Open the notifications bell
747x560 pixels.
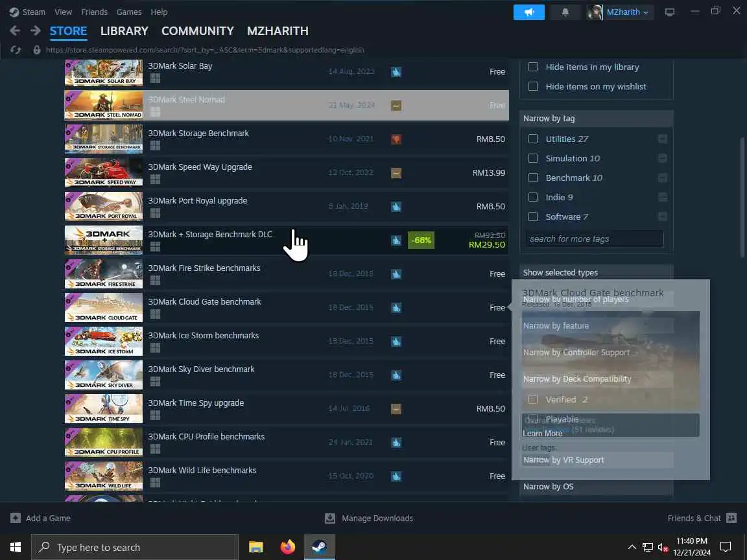565,12
